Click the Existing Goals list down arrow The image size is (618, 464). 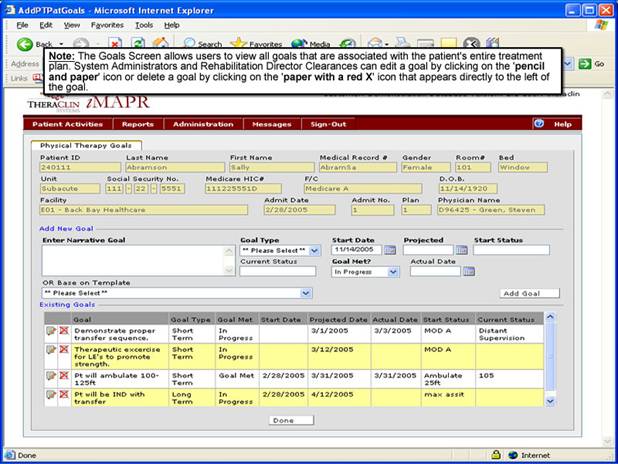550,401
